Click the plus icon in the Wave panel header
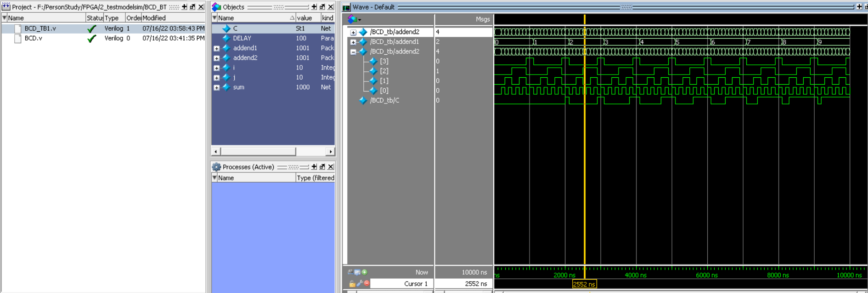This screenshot has height=293, width=868. click(x=859, y=7)
